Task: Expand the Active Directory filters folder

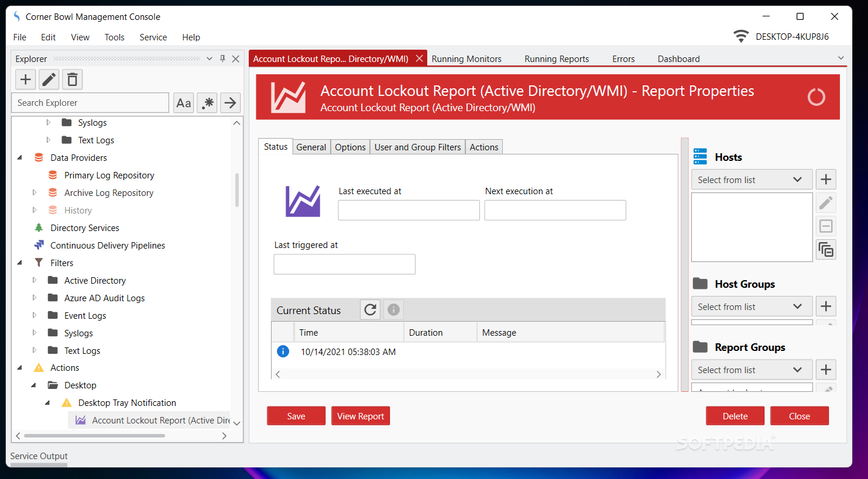Action: pos(34,280)
